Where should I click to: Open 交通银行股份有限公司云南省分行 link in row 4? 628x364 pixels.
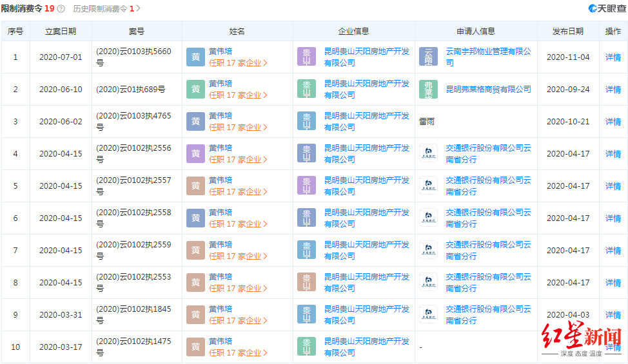click(x=488, y=153)
